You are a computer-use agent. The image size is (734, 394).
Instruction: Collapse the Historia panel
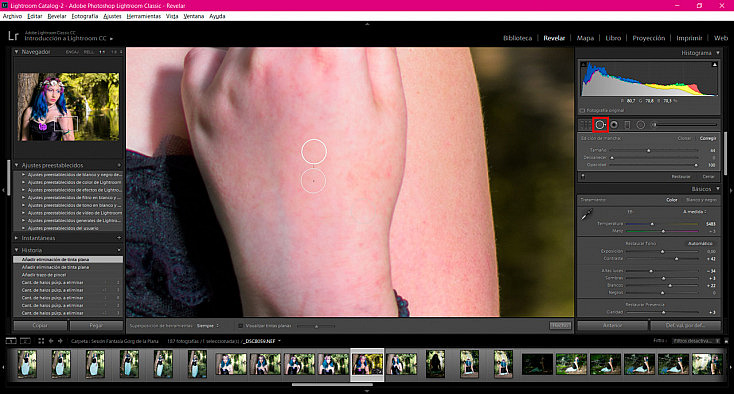[x=16, y=250]
